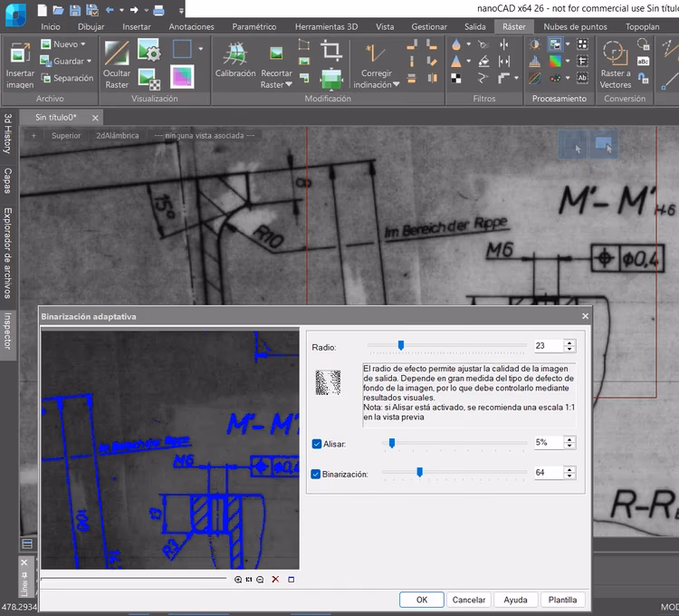Screen dimensions: 679x616
Task: Click the 1:1 scale icon under preview
Action: [249, 580]
